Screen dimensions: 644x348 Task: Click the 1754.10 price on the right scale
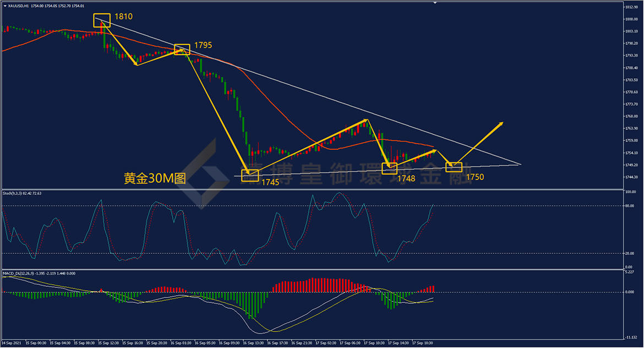[631, 153]
